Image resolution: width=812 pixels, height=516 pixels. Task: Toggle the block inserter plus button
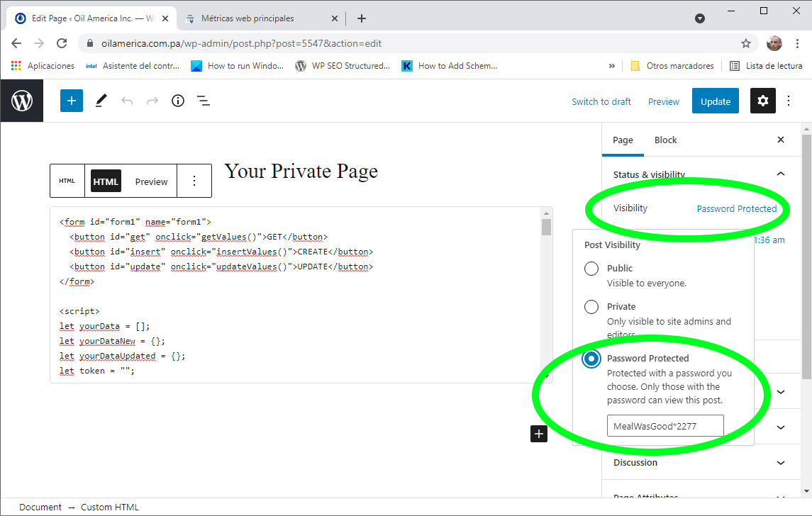pos(72,101)
